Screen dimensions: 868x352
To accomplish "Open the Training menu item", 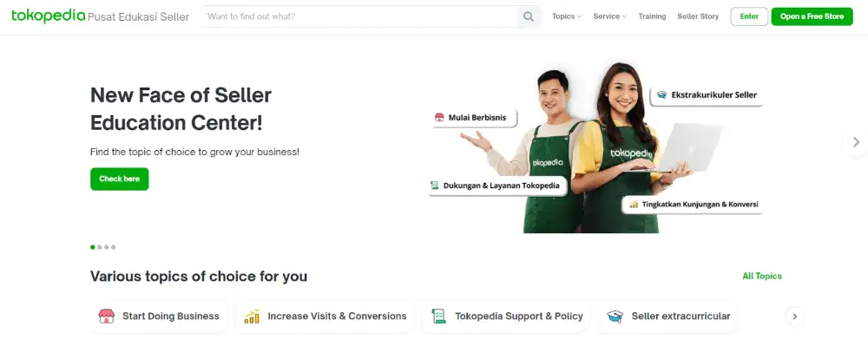I will pos(652,16).
